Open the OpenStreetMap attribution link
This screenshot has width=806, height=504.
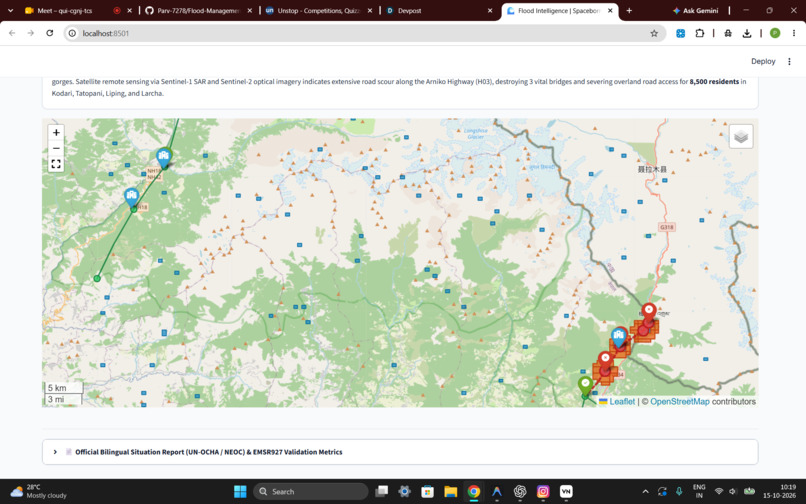click(680, 402)
